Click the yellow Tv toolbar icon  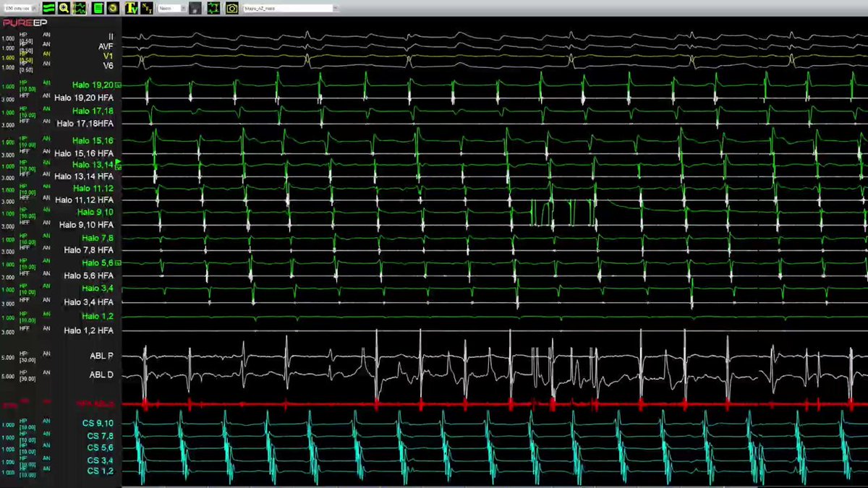pyautogui.click(x=132, y=8)
